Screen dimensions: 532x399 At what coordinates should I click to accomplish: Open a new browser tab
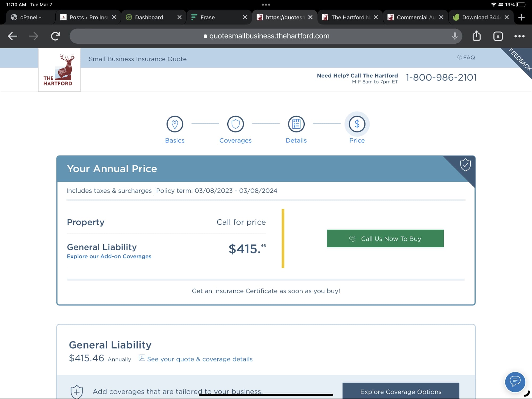(521, 17)
